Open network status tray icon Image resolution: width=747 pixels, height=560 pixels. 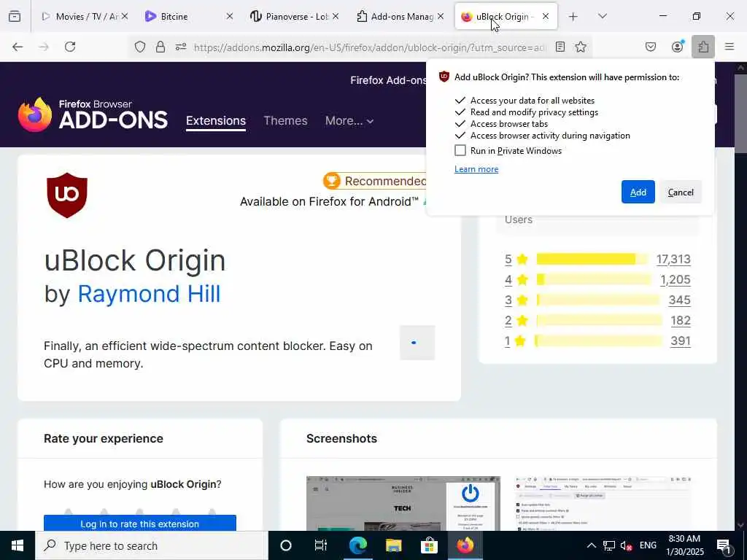(609, 545)
